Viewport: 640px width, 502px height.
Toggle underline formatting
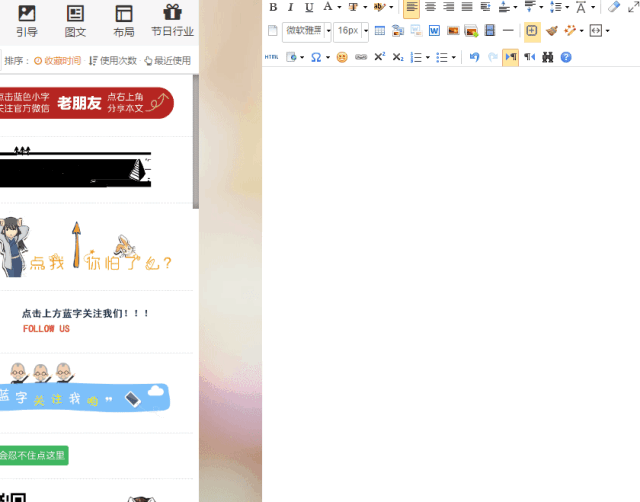tap(309, 7)
